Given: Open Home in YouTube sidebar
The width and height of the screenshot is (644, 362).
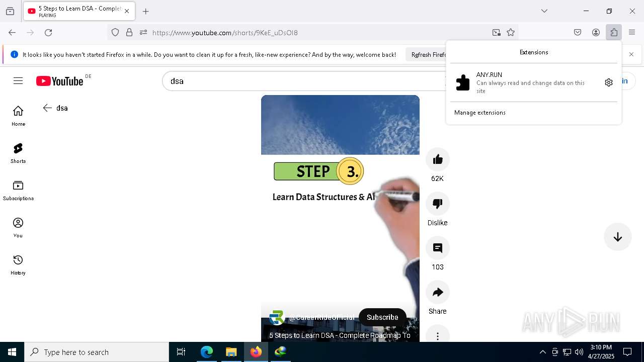Looking at the screenshot, I should (x=18, y=116).
